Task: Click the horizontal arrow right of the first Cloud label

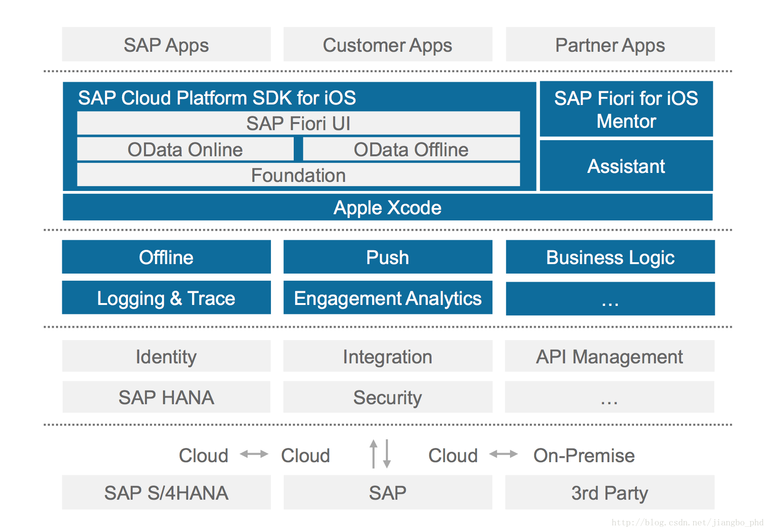Action: [254, 454]
